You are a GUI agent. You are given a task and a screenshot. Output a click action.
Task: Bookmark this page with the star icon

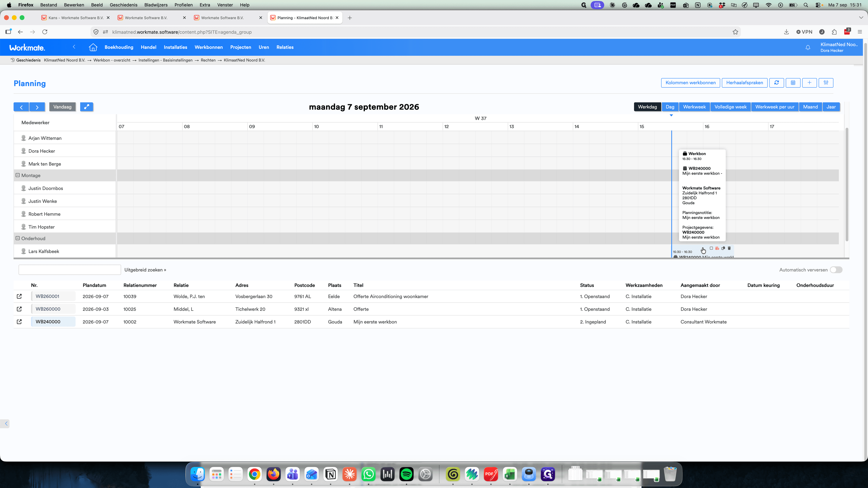coord(735,32)
